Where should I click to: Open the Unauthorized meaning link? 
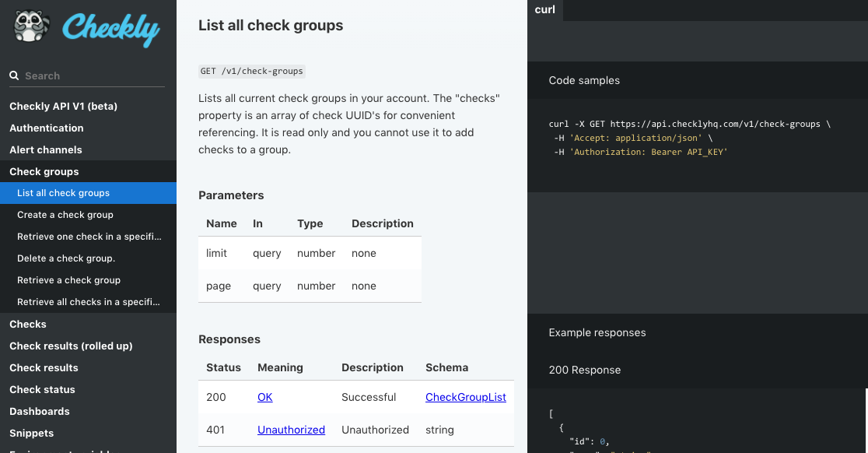tap(291, 430)
